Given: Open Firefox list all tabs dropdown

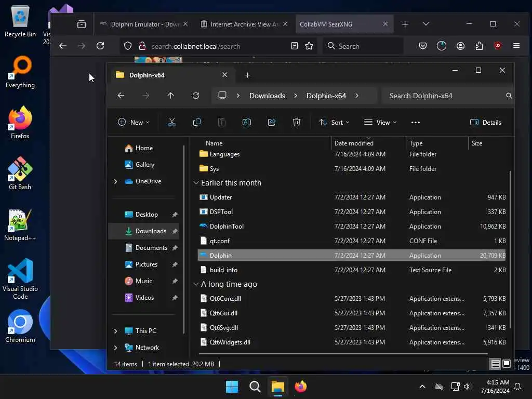Looking at the screenshot, I should pyautogui.click(x=426, y=24).
